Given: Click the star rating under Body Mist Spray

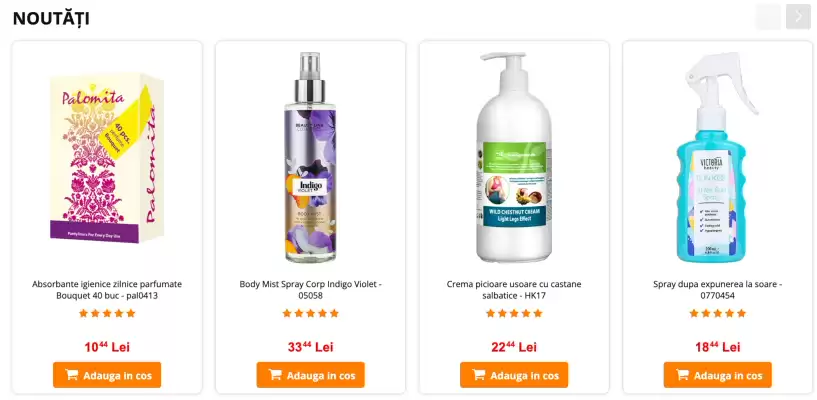Looking at the screenshot, I should coord(311,313).
